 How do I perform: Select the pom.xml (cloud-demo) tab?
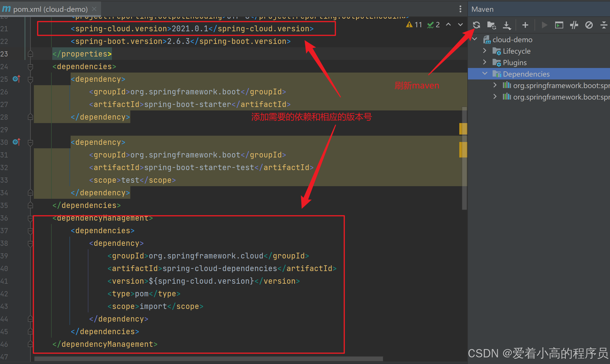pos(50,9)
